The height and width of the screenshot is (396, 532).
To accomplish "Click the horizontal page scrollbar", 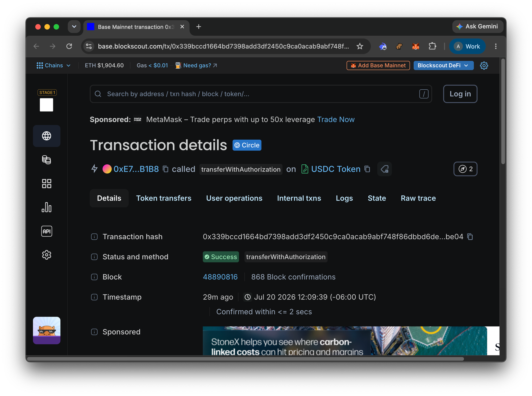I will [x=246, y=359].
